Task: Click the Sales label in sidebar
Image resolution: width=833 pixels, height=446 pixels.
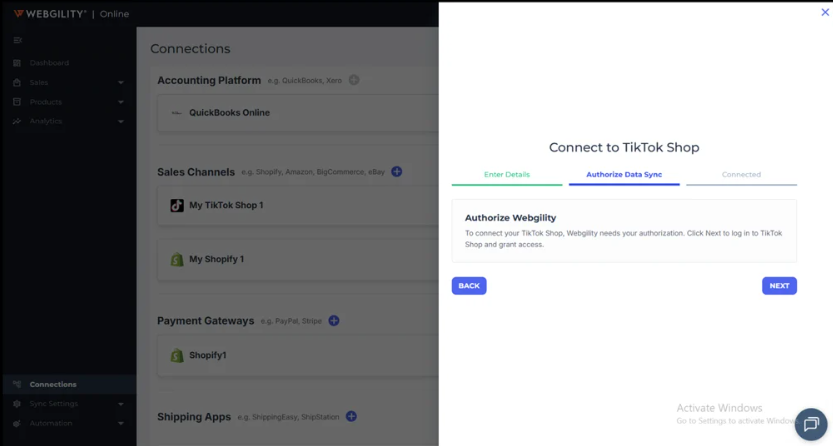Action: pyautogui.click(x=39, y=82)
